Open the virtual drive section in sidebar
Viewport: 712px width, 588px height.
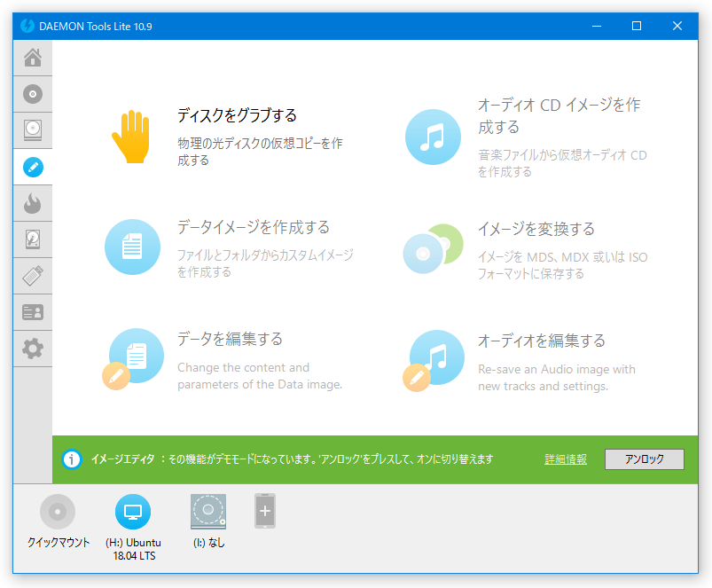point(33,130)
